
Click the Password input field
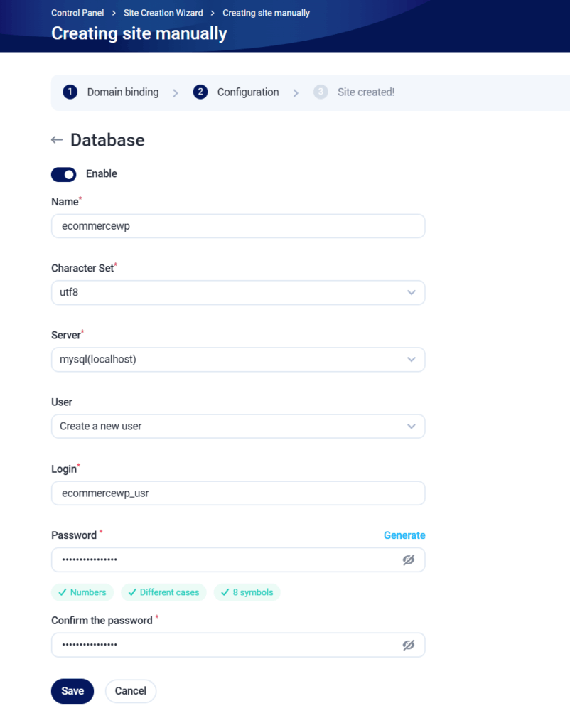pos(227,560)
